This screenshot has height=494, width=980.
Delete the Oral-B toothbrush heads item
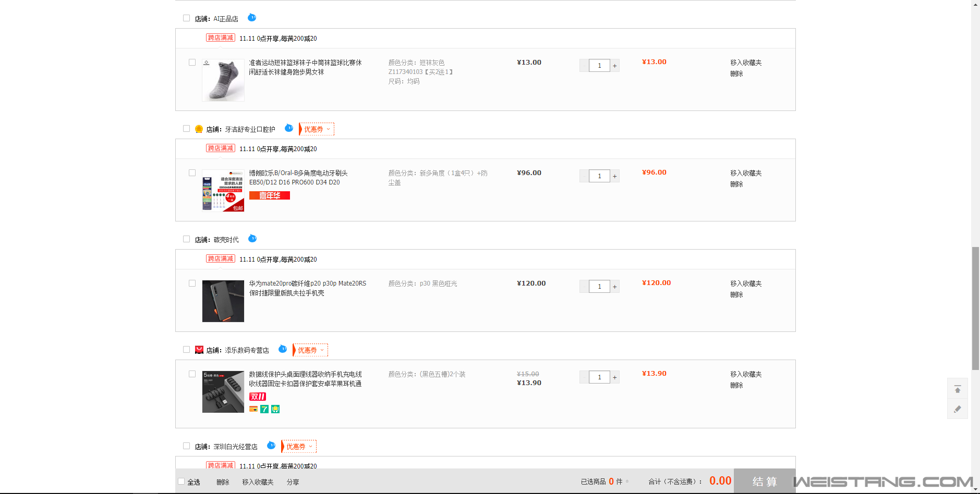coord(736,184)
